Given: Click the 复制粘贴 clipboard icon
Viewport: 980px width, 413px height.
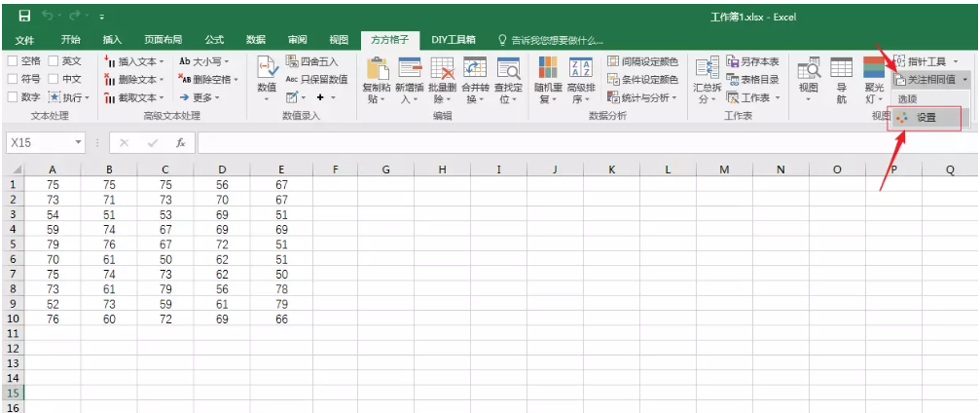Looking at the screenshot, I should (x=377, y=69).
